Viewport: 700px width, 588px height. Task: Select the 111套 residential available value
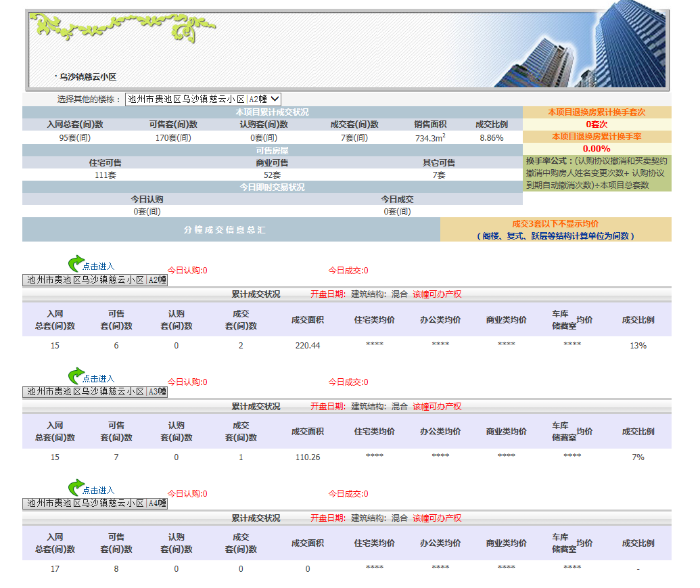click(x=106, y=175)
